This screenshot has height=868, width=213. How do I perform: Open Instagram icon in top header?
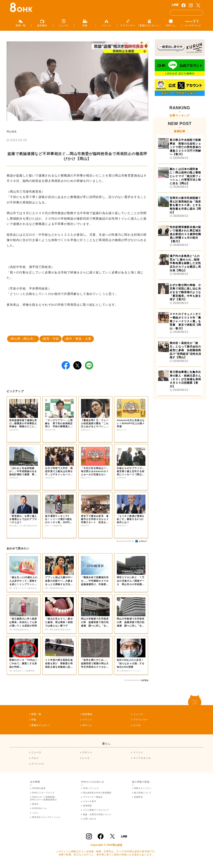[x=191, y=5]
